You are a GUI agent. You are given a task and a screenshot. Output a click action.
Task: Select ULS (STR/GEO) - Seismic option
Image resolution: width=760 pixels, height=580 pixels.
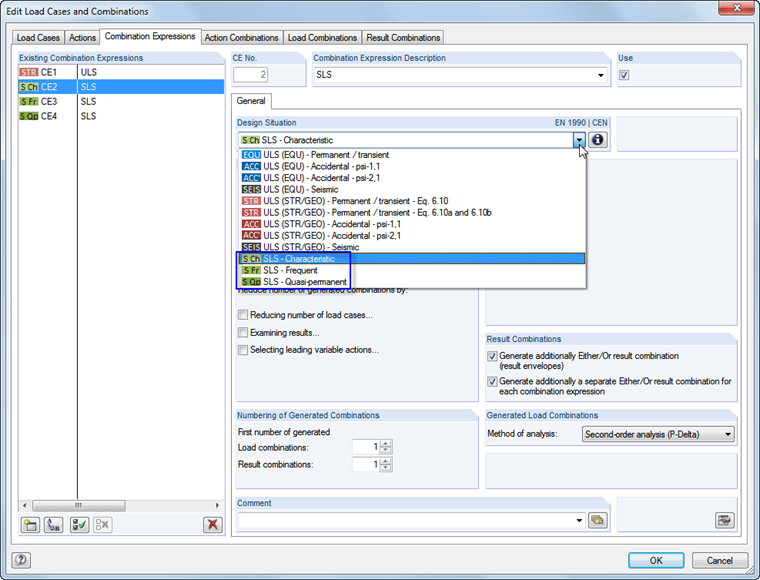click(x=412, y=247)
